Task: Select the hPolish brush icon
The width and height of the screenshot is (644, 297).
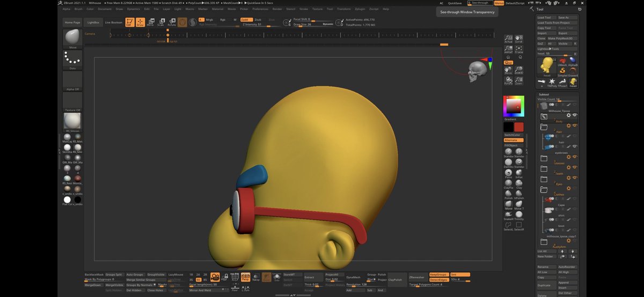Action: tap(519, 194)
